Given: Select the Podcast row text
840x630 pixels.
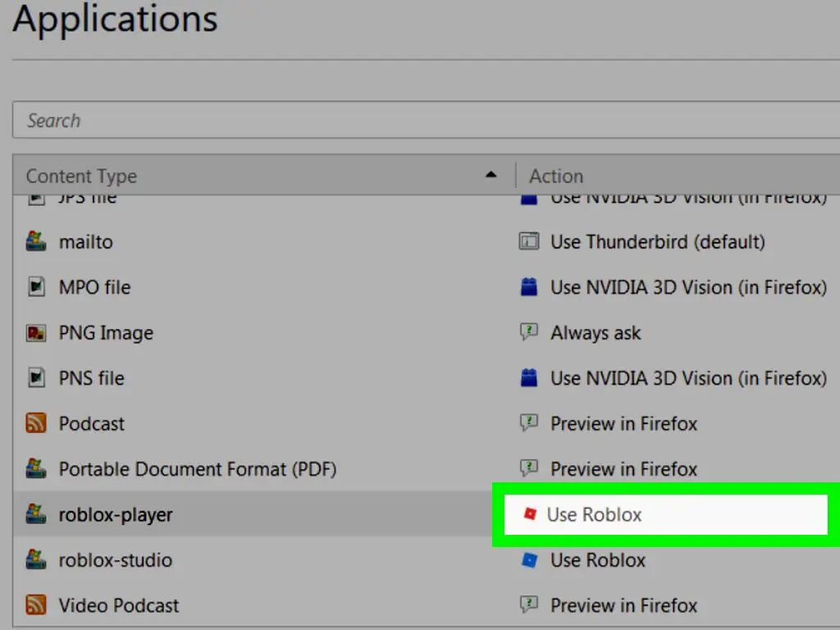Looking at the screenshot, I should point(92,424).
